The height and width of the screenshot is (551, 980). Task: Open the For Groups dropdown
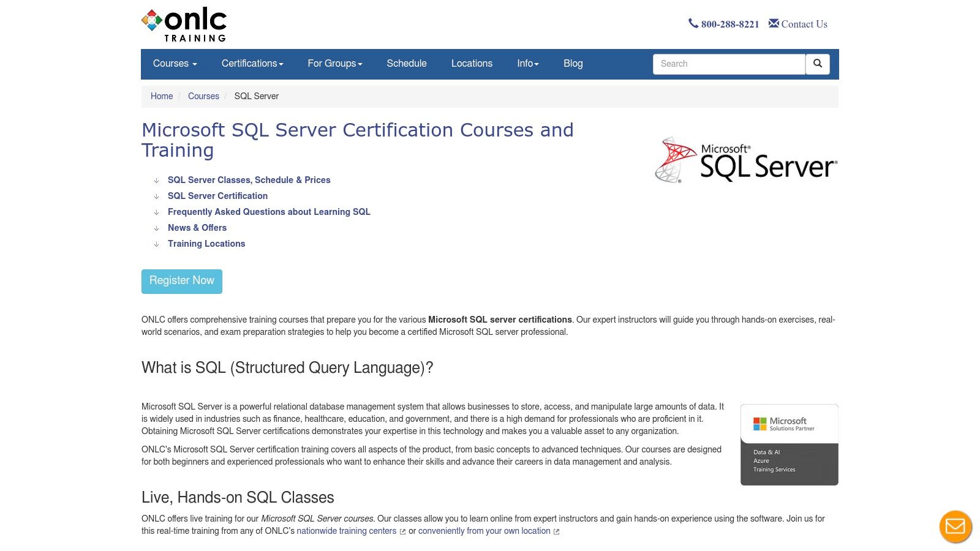pyautogui.click(x=335, y=64)
